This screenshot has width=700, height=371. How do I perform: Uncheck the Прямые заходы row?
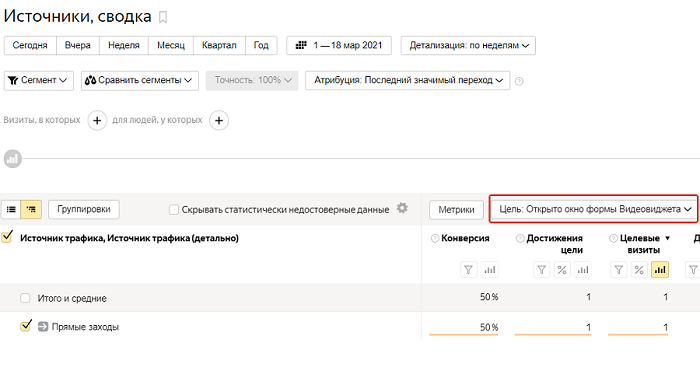(x=26, y=326)
